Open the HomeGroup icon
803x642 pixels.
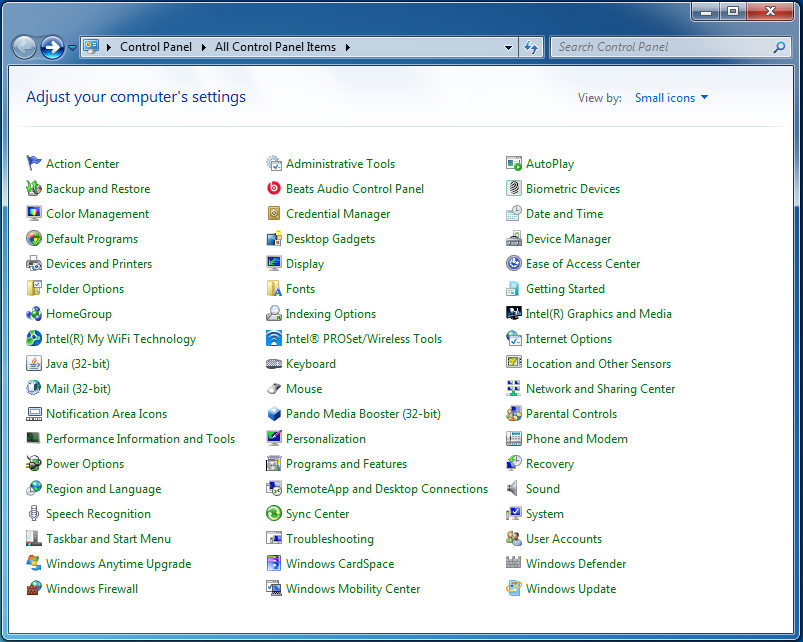[x=34, y=313]
